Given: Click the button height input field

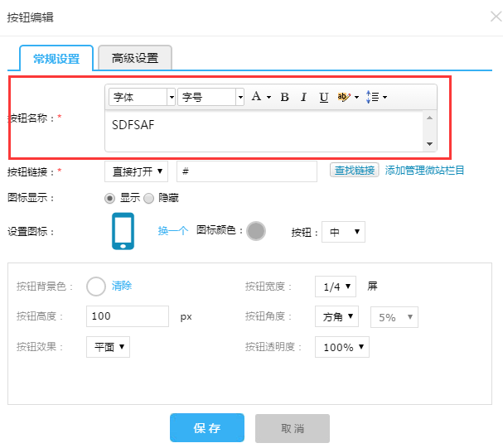Looking at the screenshot, I should (x=128, y=316).
